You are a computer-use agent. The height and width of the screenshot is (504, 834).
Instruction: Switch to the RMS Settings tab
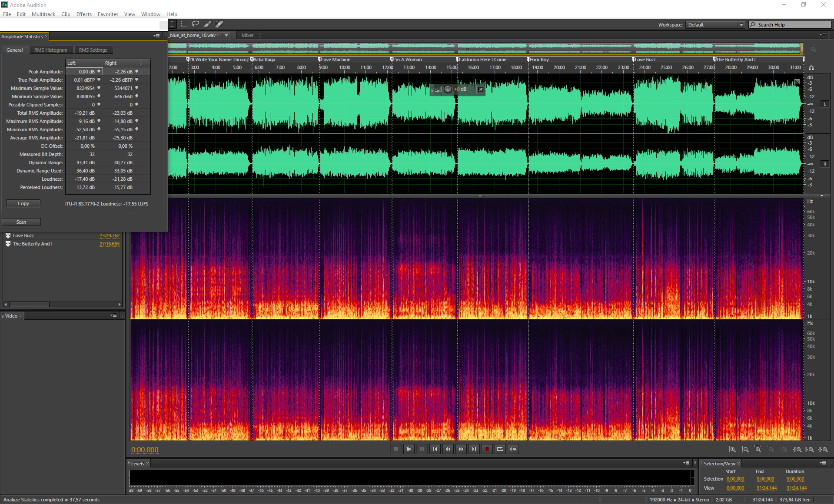click(x=93, y=50)
